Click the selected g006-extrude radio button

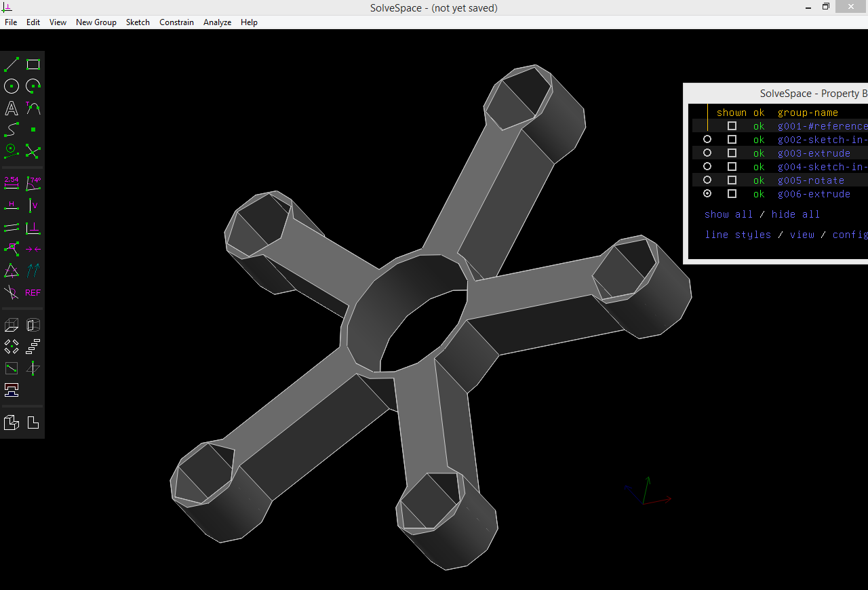coord(707,193)
